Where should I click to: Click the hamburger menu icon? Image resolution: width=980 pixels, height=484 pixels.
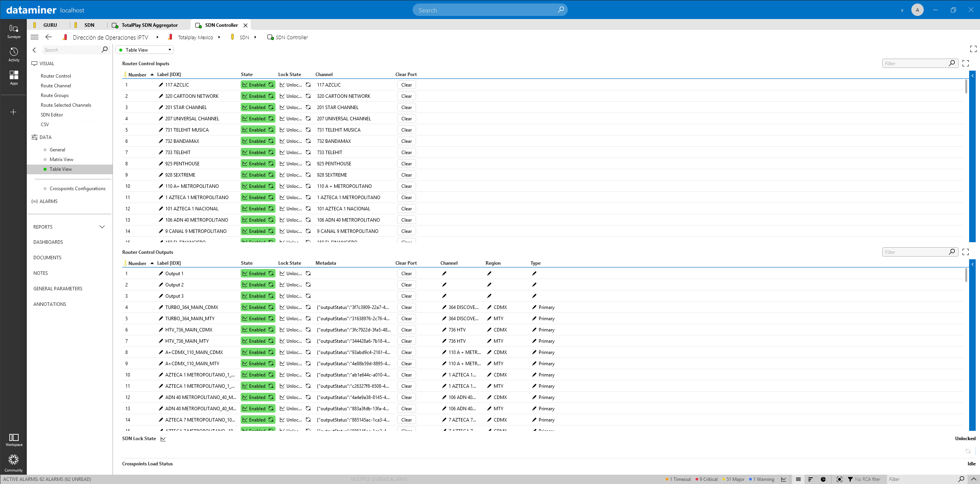(x=35, y=37)
